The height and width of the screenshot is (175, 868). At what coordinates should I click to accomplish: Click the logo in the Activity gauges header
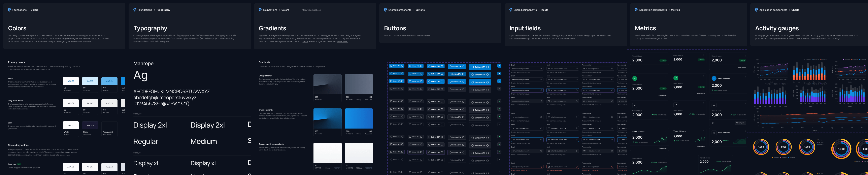coord(757,10)
